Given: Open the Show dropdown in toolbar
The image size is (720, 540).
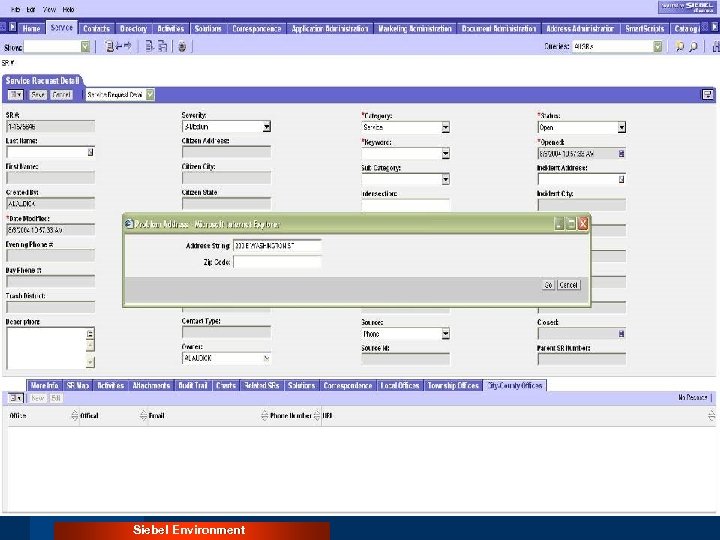Looking at the screenshot, I should pyautogui.click(x=85, y=46).
